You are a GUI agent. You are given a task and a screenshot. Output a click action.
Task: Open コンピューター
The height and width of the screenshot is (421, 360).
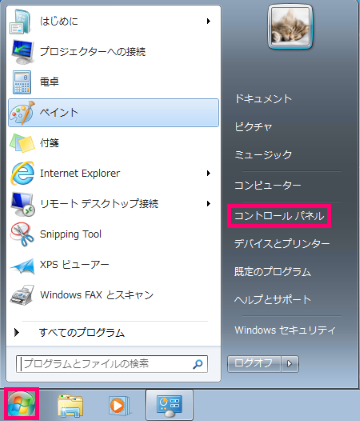(x=267, y=185)
